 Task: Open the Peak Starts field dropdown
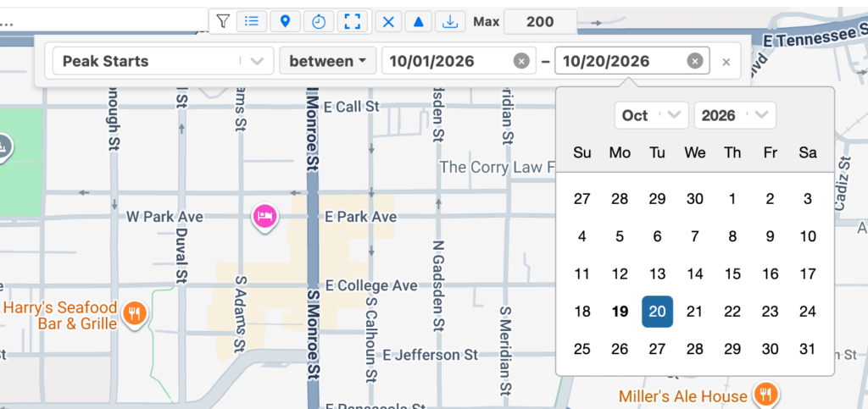163,61
